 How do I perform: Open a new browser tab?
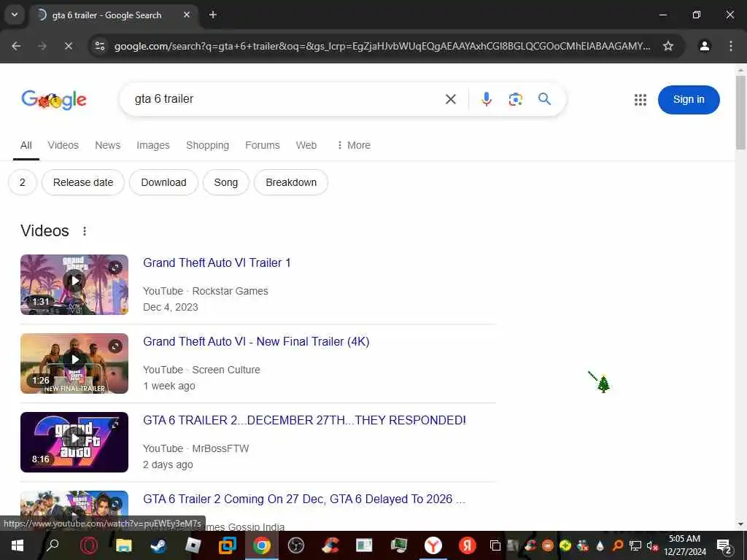pyautogui.click(x=213, y=15)
